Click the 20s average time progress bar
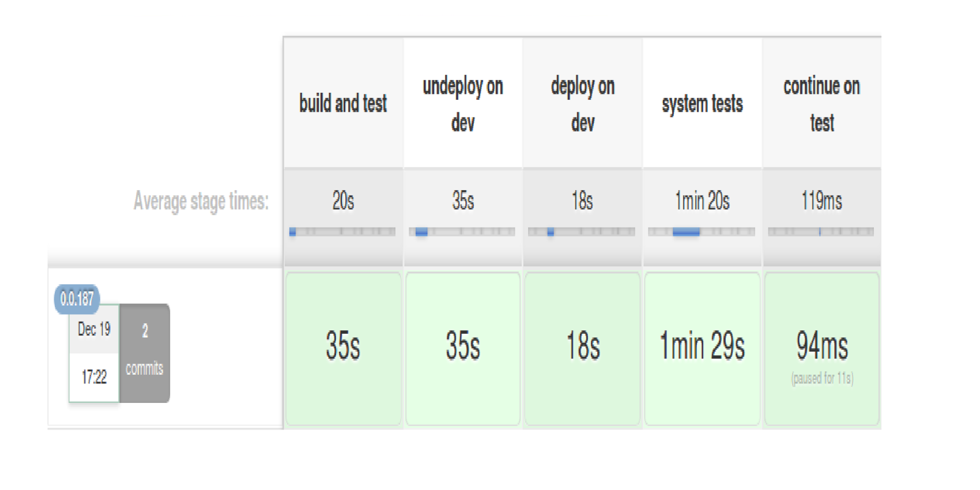Image resolution: width=980 pixels, height=490 pixels. tap(342, 232)
